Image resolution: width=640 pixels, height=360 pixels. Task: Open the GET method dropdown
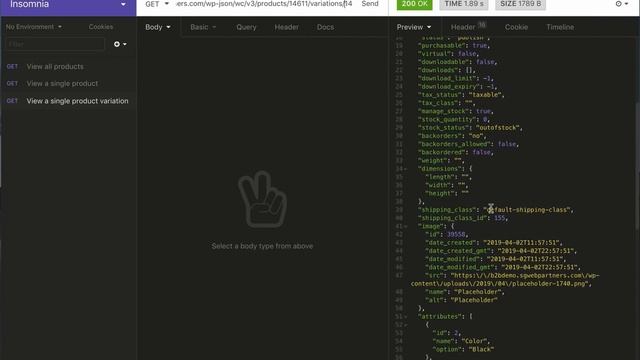pyautogui.click(x=157, y=4)
